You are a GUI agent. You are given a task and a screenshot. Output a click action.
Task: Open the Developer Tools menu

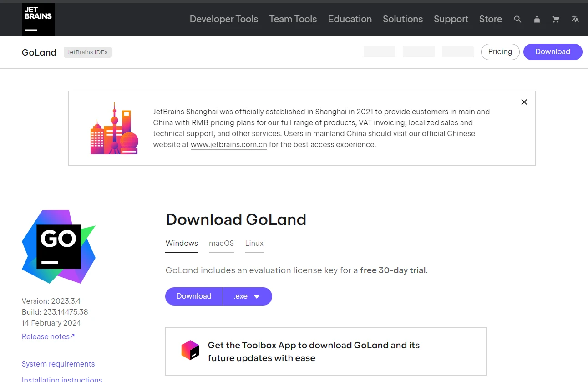pos(224,19)
